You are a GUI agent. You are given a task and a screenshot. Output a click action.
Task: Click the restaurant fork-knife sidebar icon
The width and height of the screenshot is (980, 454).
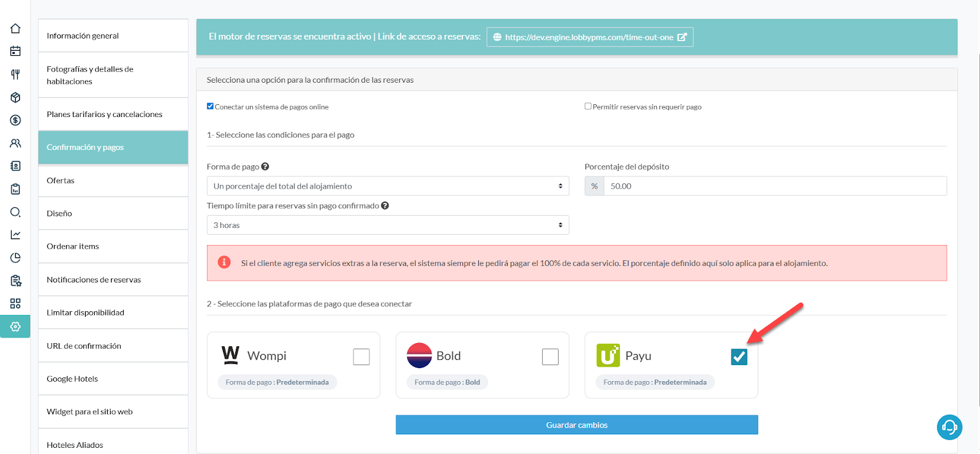point(15,75)
